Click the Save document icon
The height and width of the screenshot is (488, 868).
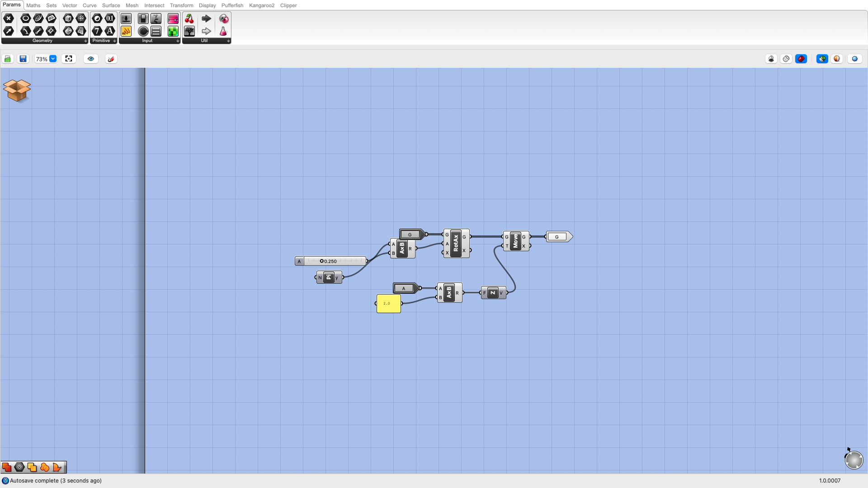coord(23,59)
